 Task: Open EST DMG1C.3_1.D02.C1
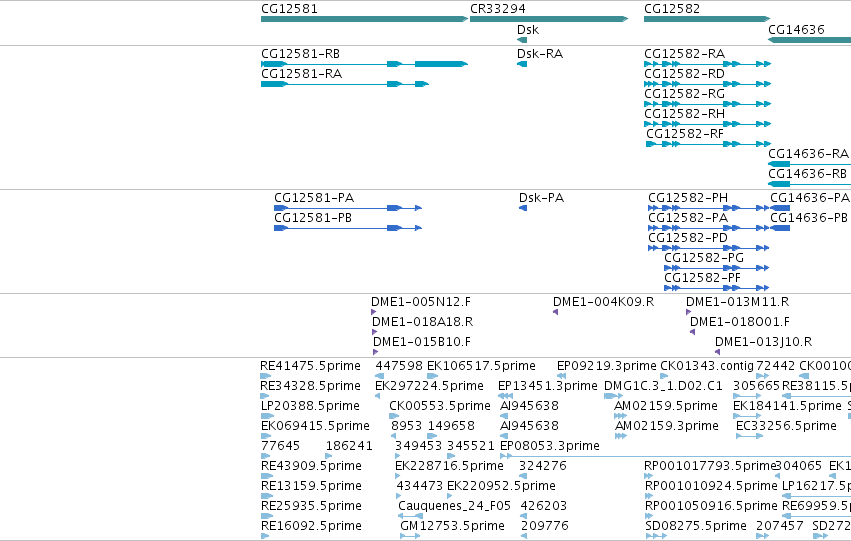tap(613, 396)
